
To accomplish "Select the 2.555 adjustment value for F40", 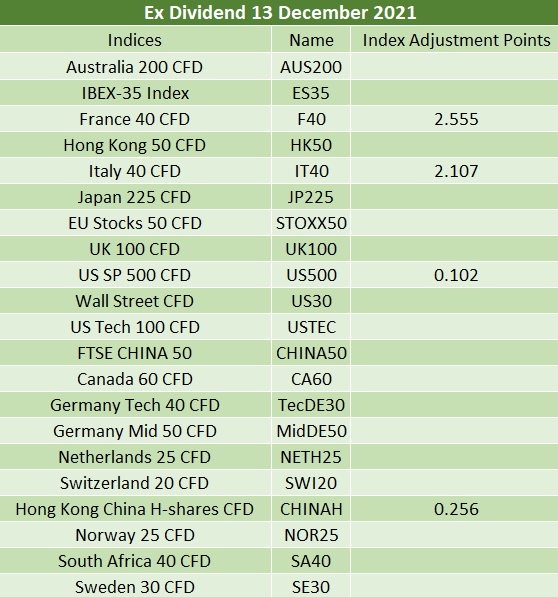I will pos(456,119).
